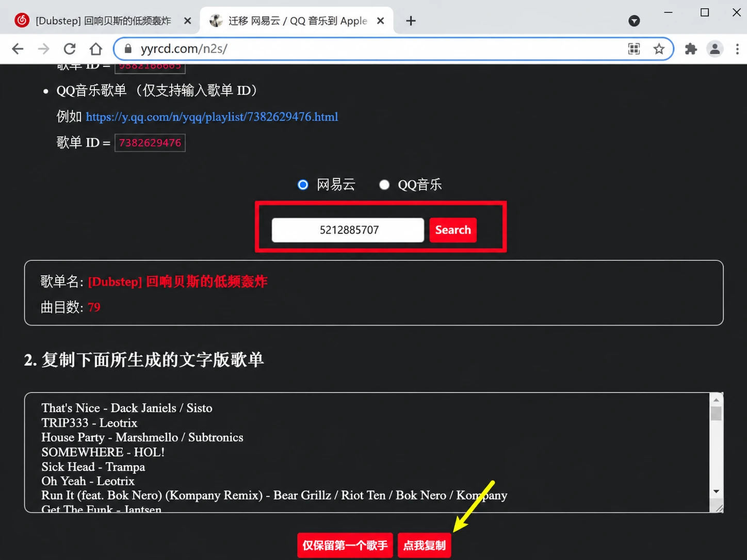Click the address bar URL yyrcd.com/n2s/
Screen dimensions: 747x560
[x=184, y=48]
